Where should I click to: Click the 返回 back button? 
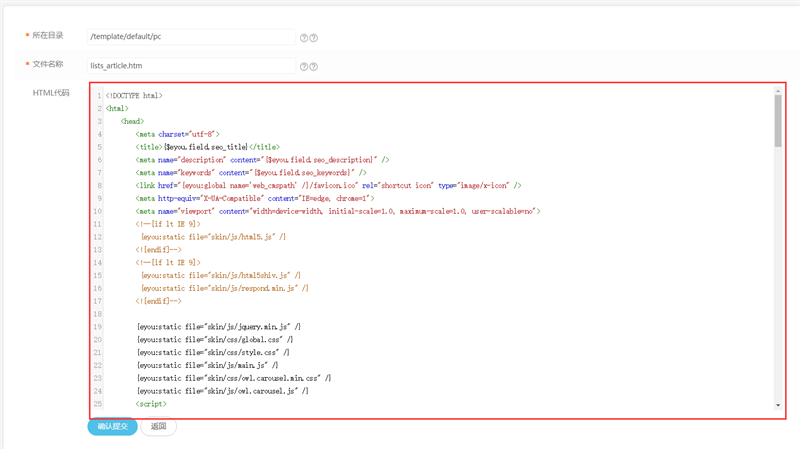pyautogui.click(x=158, y=427)
